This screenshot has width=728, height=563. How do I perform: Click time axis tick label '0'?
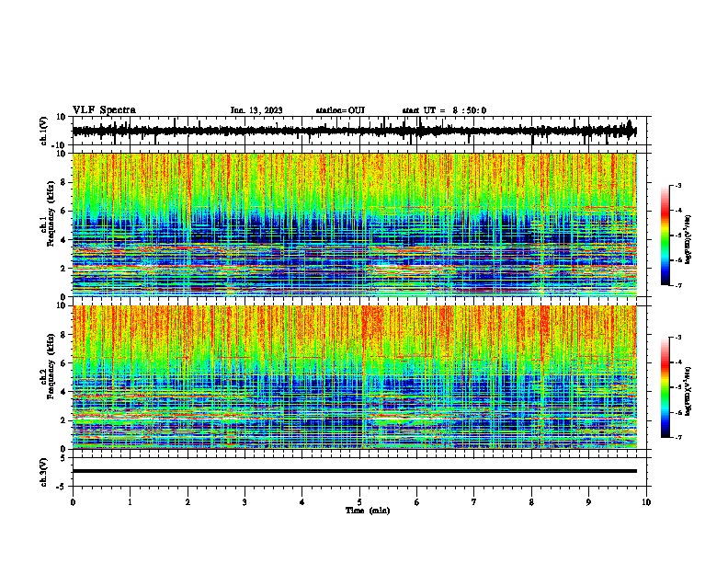(73, 502)
